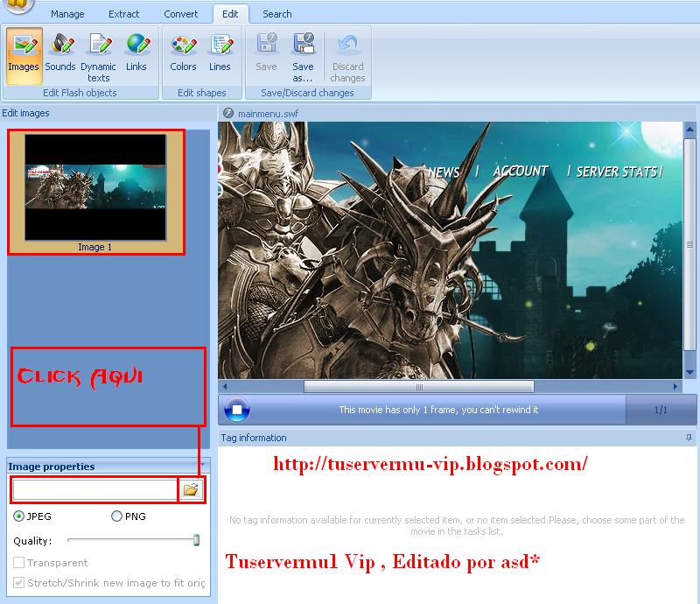Click the Flash icon beside mainmenu.swf
The height and width of the screenshot is (604, 700).
228,113
